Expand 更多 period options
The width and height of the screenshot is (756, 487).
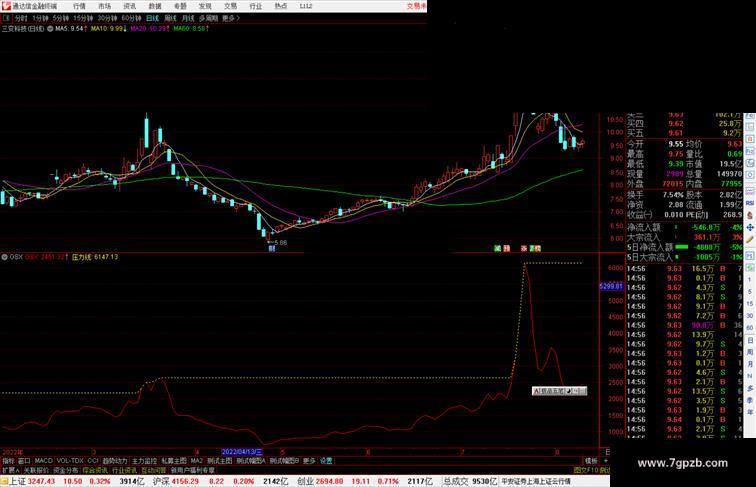[230, 18]
